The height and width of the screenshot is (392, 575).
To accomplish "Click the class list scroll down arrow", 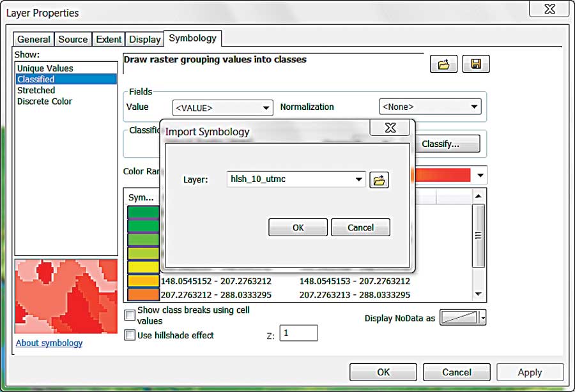I will [478, 294].
